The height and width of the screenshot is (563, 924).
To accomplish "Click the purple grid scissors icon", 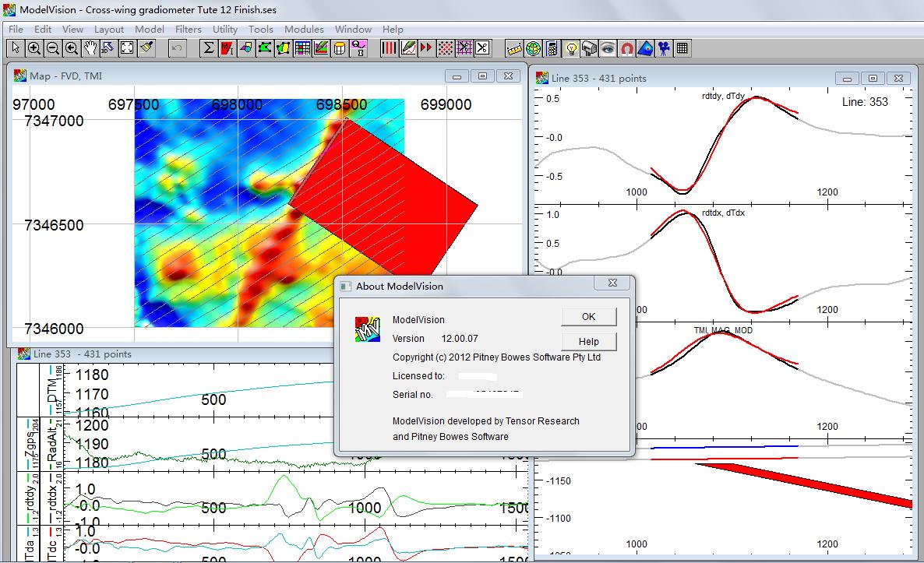I will 464,48.
